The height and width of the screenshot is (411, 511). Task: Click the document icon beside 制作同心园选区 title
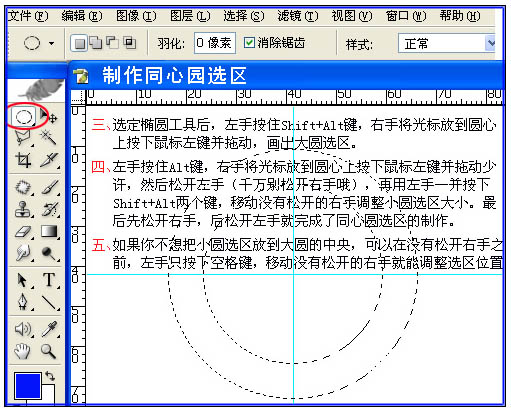pyautogui.click(x=81, y=76)
